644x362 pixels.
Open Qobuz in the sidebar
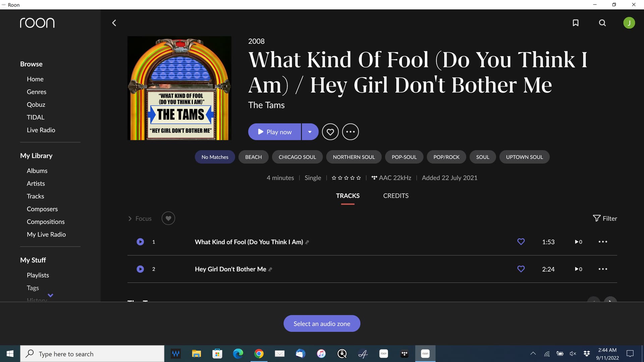36,105
